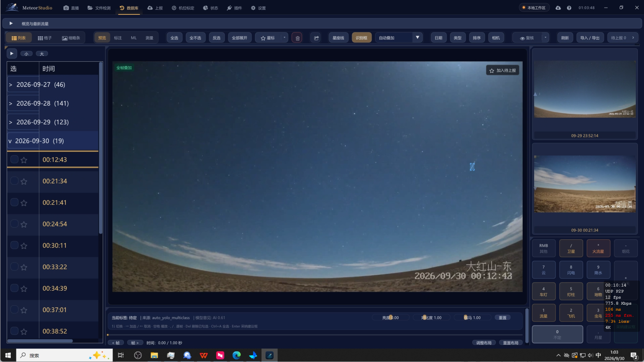
Task: Toggle the 星座线 constellation lines
Action: click(x=338, y=38)
